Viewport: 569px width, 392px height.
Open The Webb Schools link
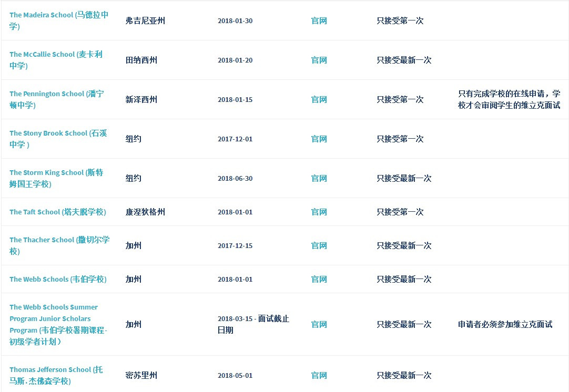click(58, 279)
